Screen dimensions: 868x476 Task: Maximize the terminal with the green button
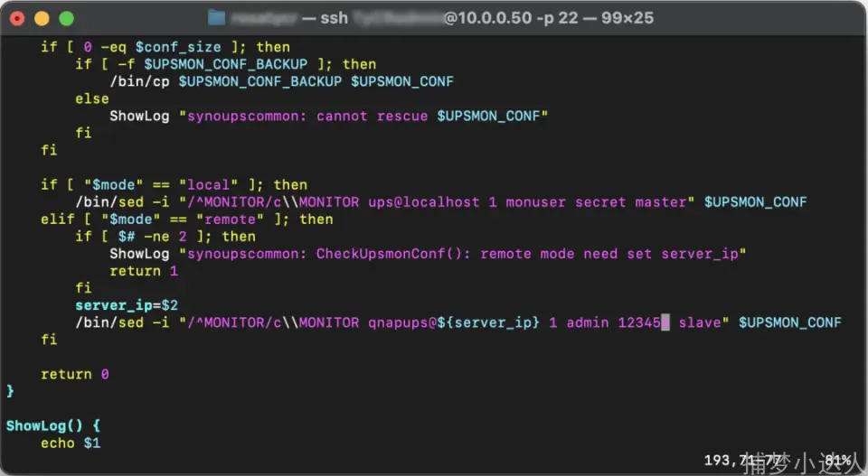pos(66,18)
